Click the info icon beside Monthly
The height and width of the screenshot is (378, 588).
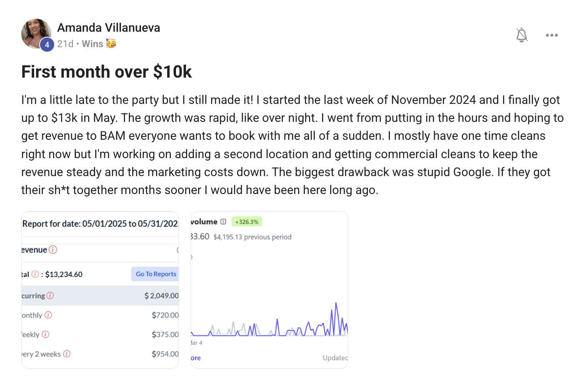click(48, 315)
